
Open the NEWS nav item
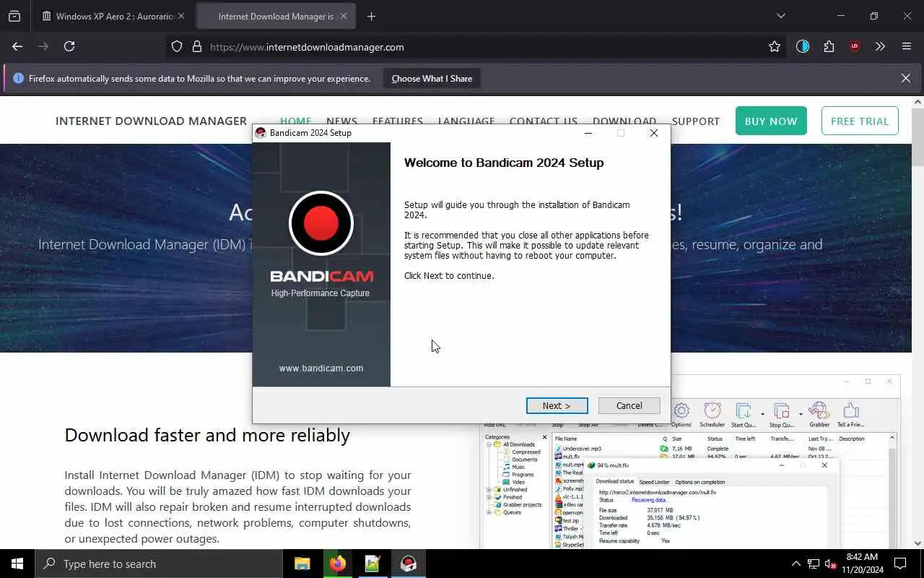point(341,121)
